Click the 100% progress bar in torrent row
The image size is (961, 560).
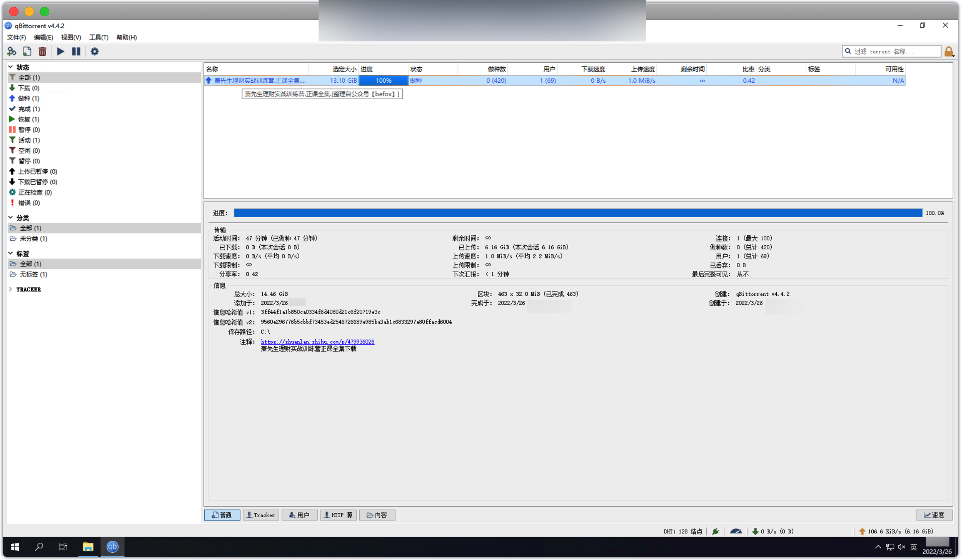383,80
